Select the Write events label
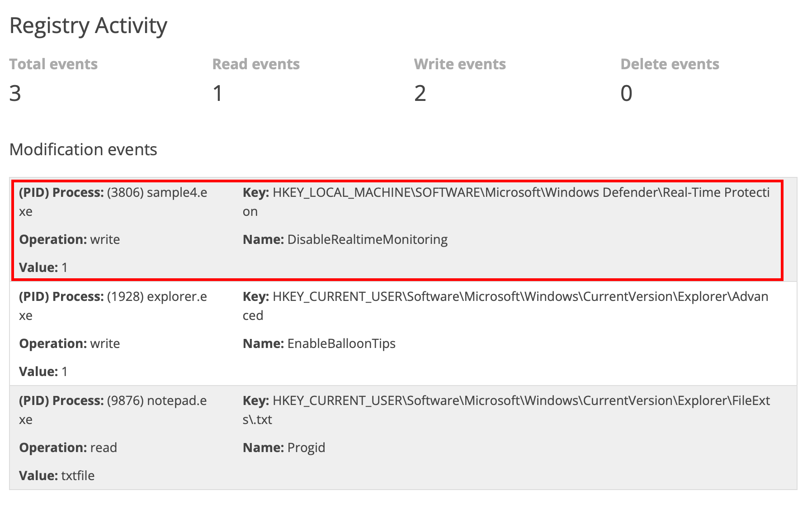 click(460, 64)
